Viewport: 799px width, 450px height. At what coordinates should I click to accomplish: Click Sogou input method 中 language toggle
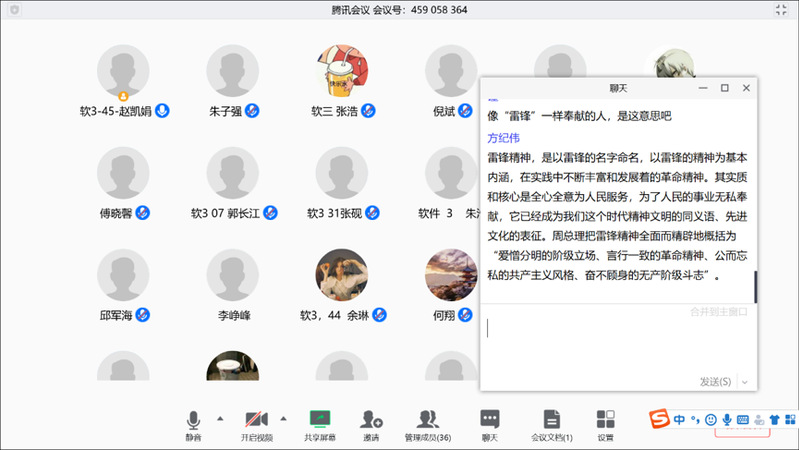point(679,419)
